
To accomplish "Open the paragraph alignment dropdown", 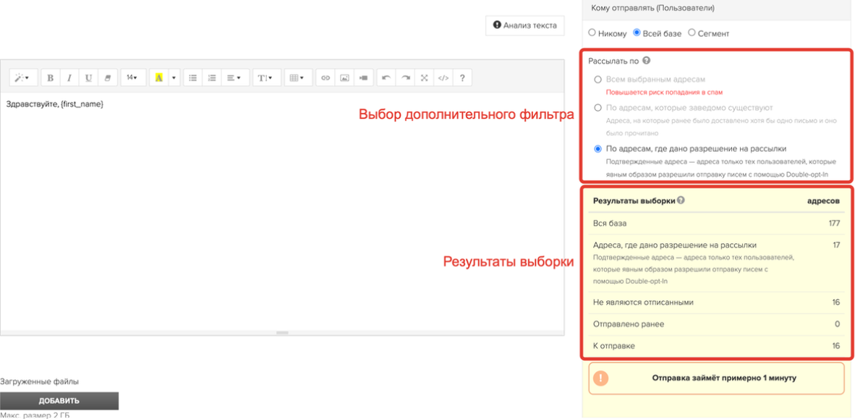I will [x=234, y=78].
